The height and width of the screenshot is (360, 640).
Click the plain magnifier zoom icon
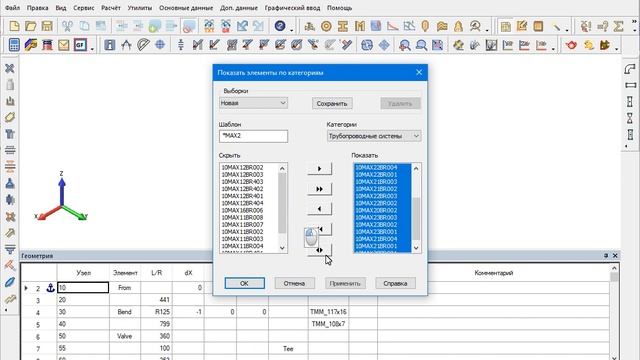(421, 44)
